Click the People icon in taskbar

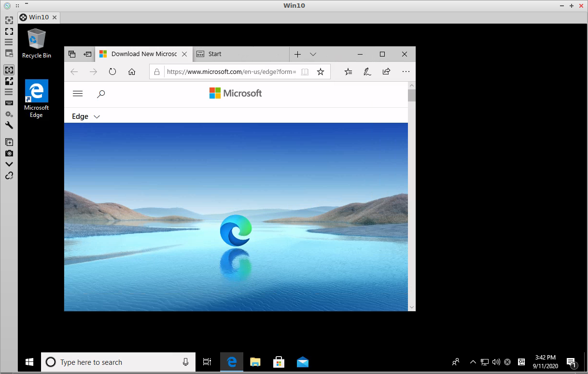coord(455,362)
